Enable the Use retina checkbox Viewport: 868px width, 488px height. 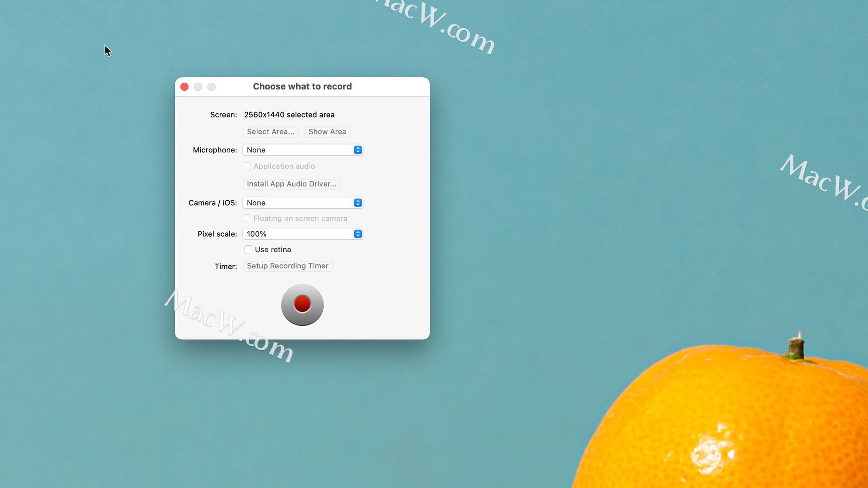[x=248, y=249]
